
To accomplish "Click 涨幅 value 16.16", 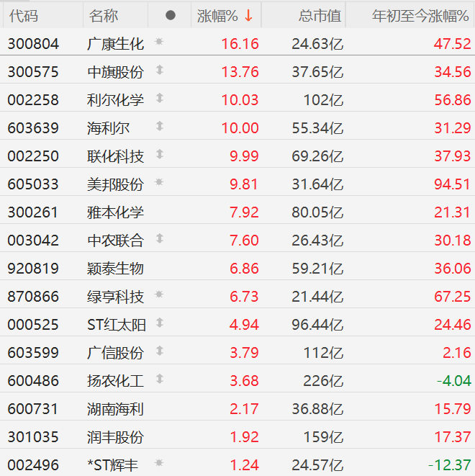I will [x=240, y=44].
